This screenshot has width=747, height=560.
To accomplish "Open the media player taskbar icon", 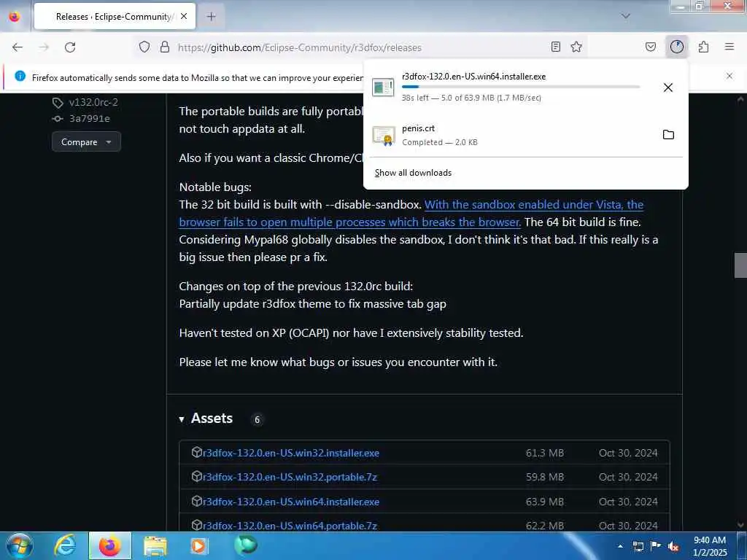I will [198, 545].
